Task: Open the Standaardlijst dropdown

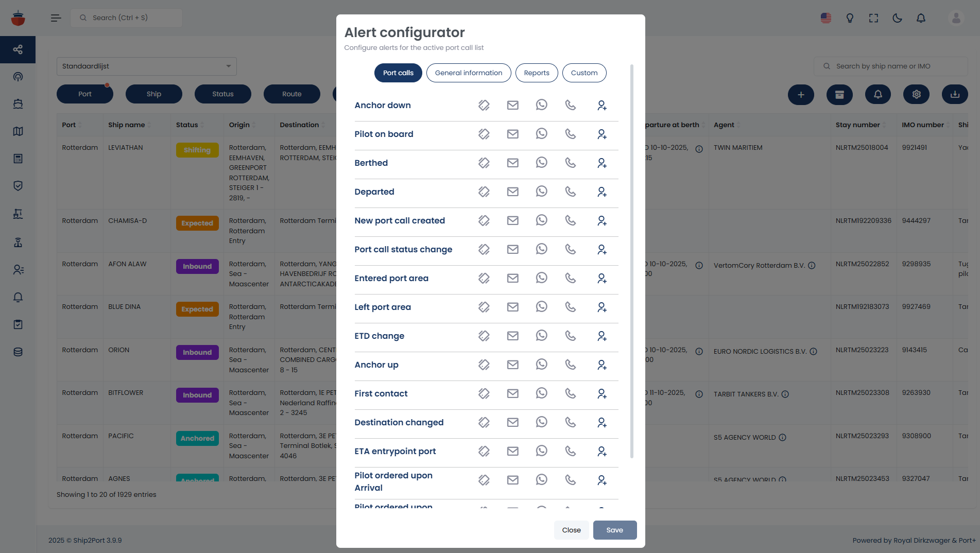Action: tap(146, 66)
